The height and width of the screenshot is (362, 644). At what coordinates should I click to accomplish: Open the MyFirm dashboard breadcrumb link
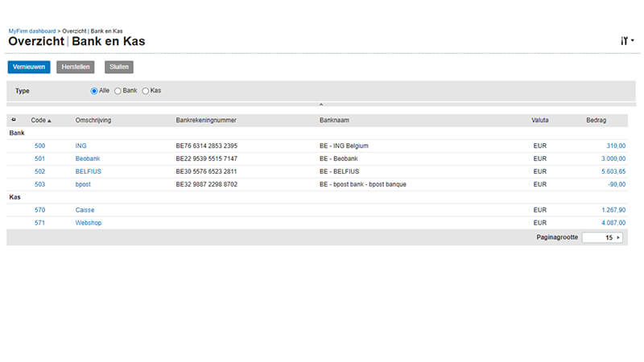point(32,31)
